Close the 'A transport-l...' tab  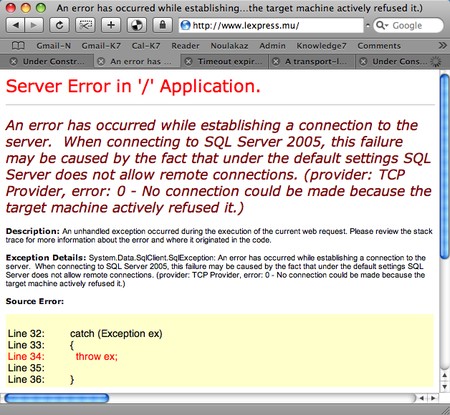276,62
